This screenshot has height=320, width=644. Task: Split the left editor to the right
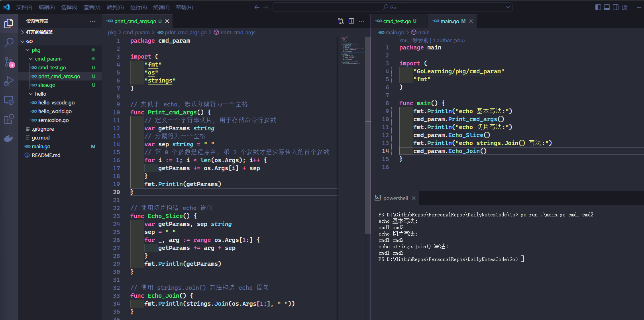coord(351,21)
